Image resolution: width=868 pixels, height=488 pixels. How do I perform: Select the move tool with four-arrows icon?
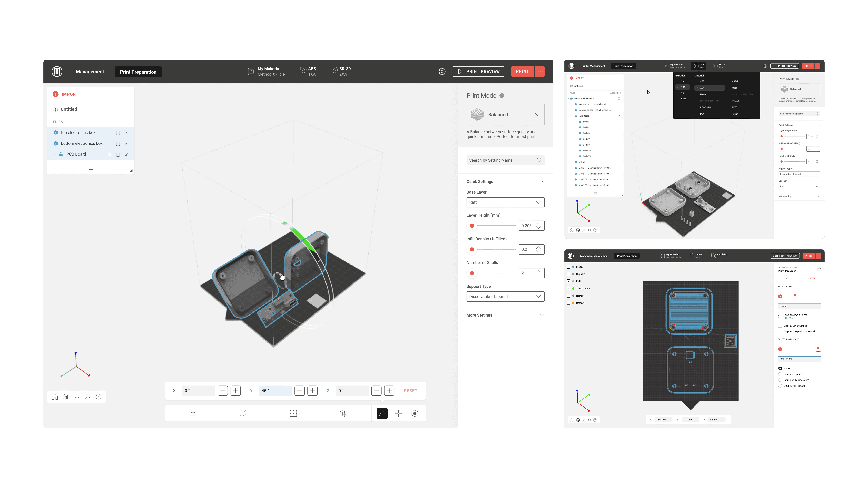coord(398,413)
